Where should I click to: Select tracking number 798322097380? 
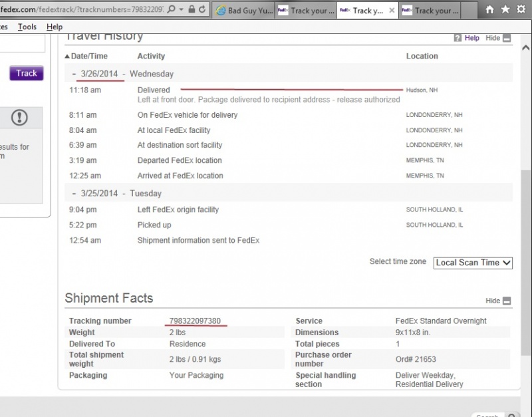195,321
